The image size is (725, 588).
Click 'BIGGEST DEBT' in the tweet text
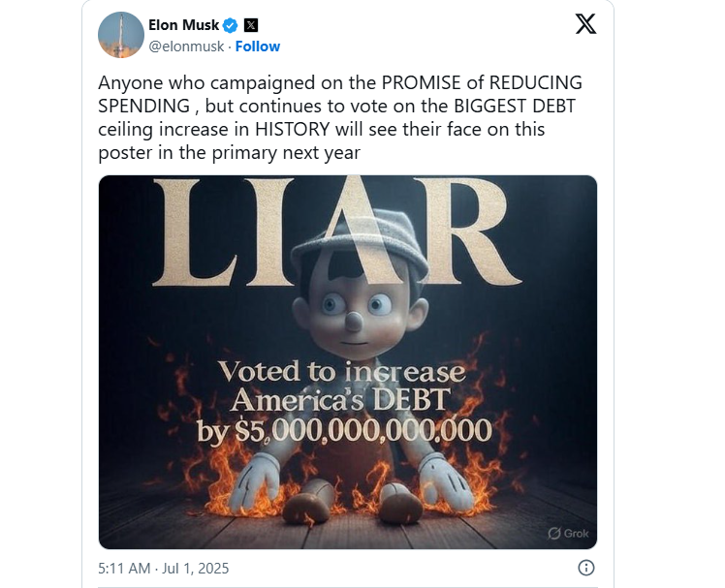[x=515, y=107]
